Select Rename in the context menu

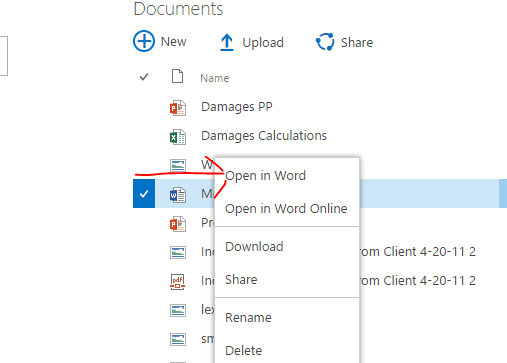click(x=248, y=318)
